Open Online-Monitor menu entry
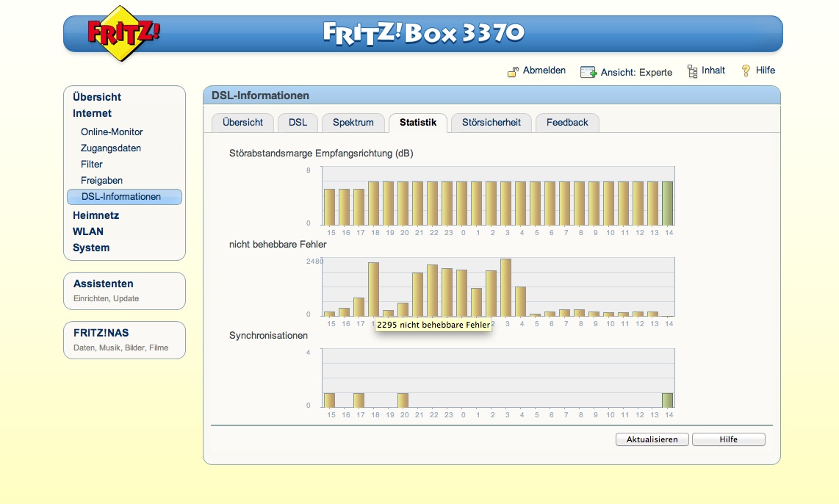839x504 pixels. tap(112, 132)
